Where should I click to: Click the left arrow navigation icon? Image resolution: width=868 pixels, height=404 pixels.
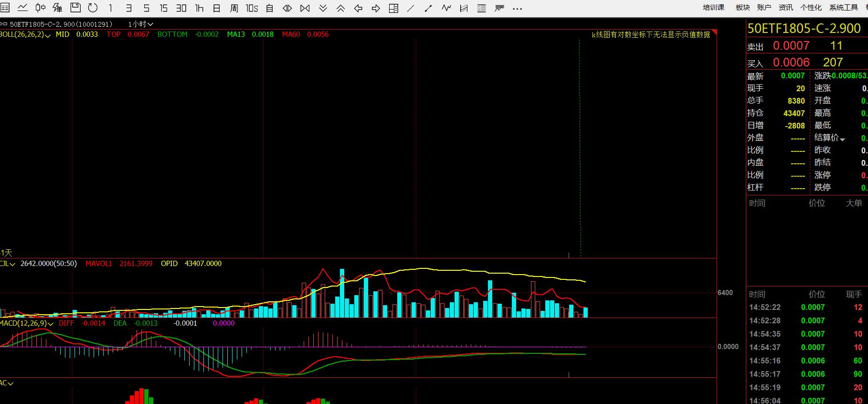(358, 8)
